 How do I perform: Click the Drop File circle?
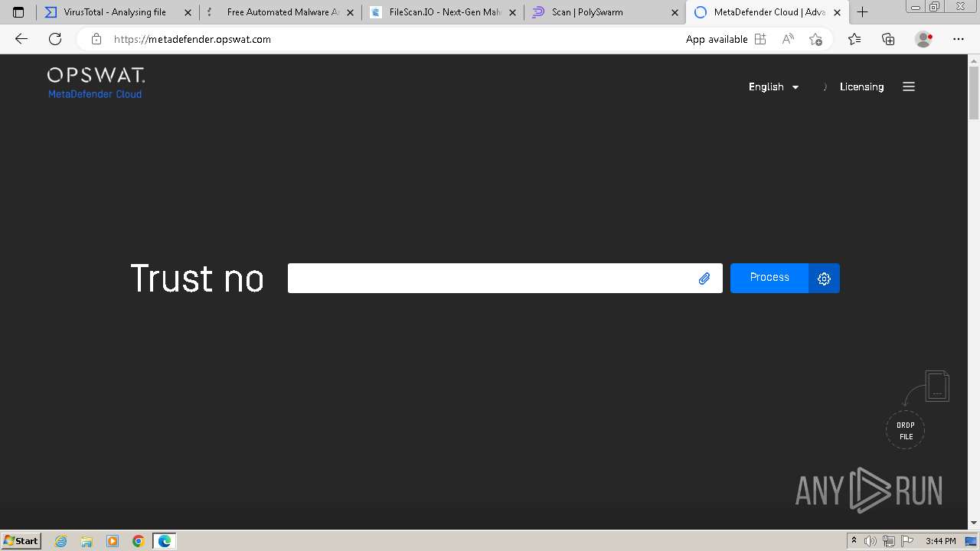(x=905, y=431)
